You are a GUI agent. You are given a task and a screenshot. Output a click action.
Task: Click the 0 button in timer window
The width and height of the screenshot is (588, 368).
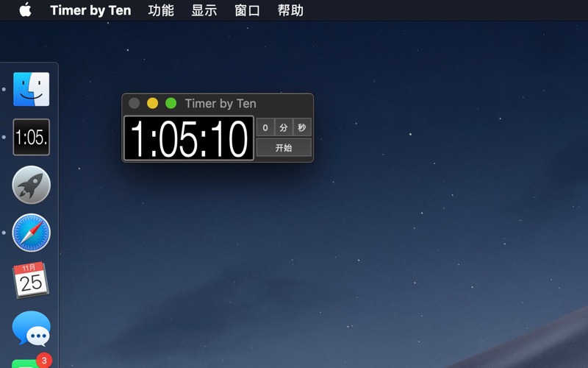click(265, 127)
